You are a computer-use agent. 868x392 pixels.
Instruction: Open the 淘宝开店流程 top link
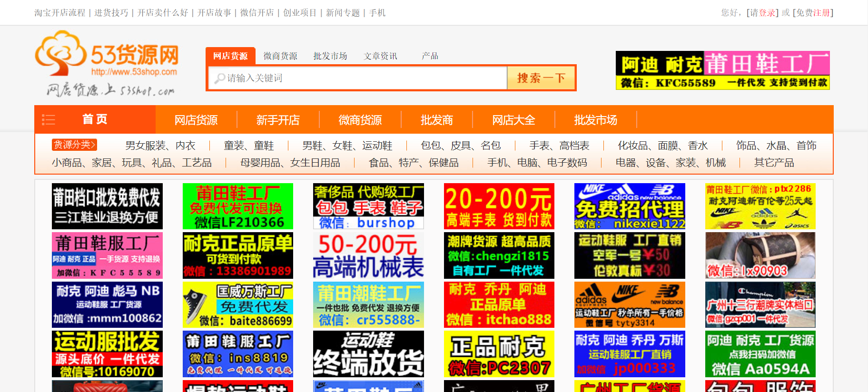[60, 13]
